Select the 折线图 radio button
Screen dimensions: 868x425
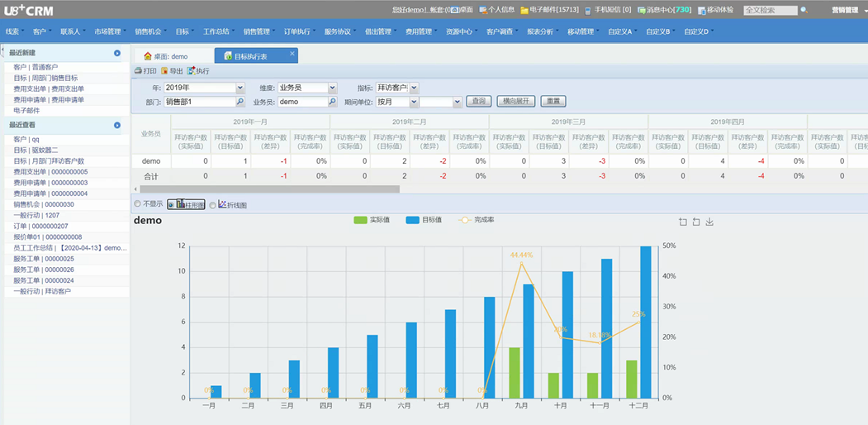coord(213,204)
